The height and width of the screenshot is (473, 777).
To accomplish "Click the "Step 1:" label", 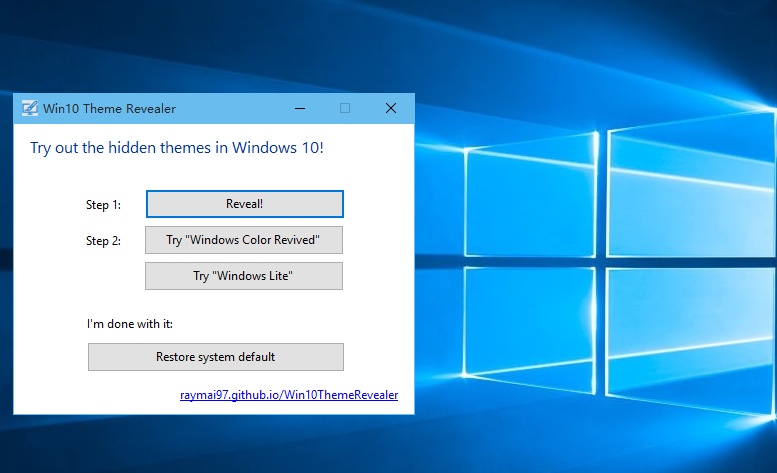I will pyautogui.click(x=103, y=205).
